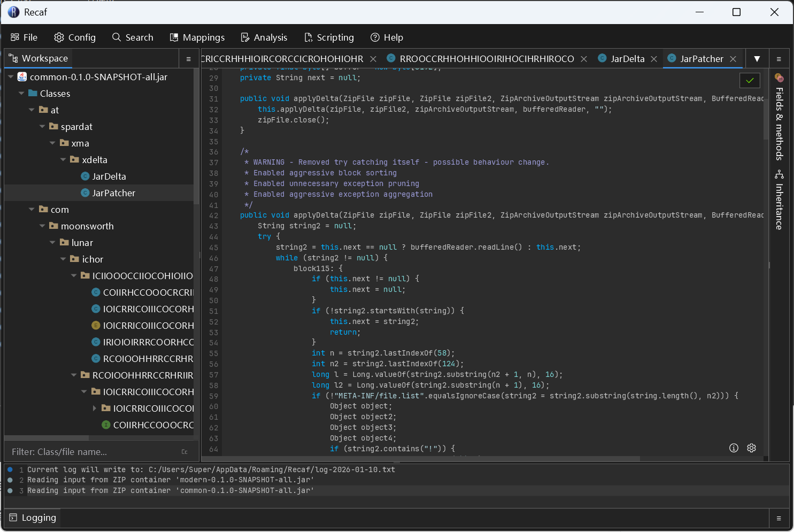Click the JarDelta class icon in tree
This screenshot has height=532, width=794.
click(x=85, y=176)
